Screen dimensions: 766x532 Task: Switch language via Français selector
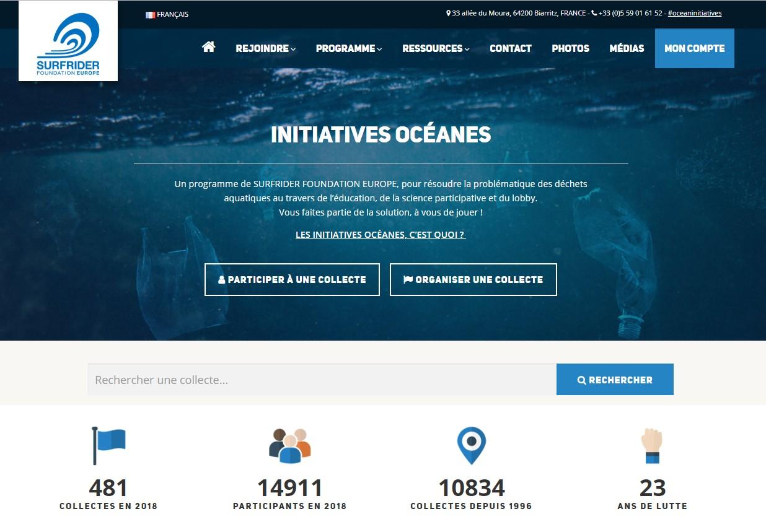(x=167, y=14)
